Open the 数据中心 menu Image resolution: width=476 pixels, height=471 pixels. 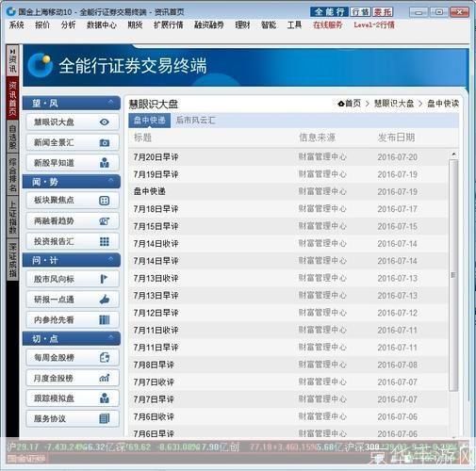pyautogui.click(x=102, y=24)
